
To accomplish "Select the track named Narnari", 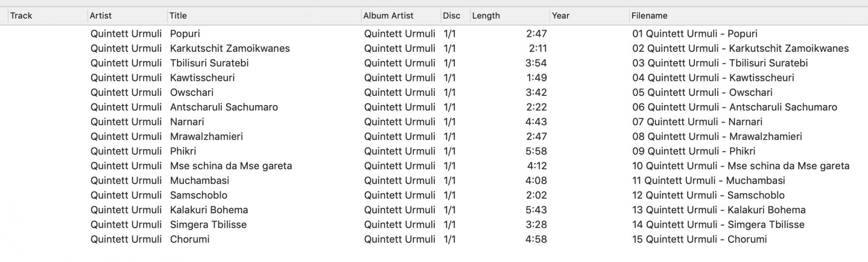I will click(187, 122).
